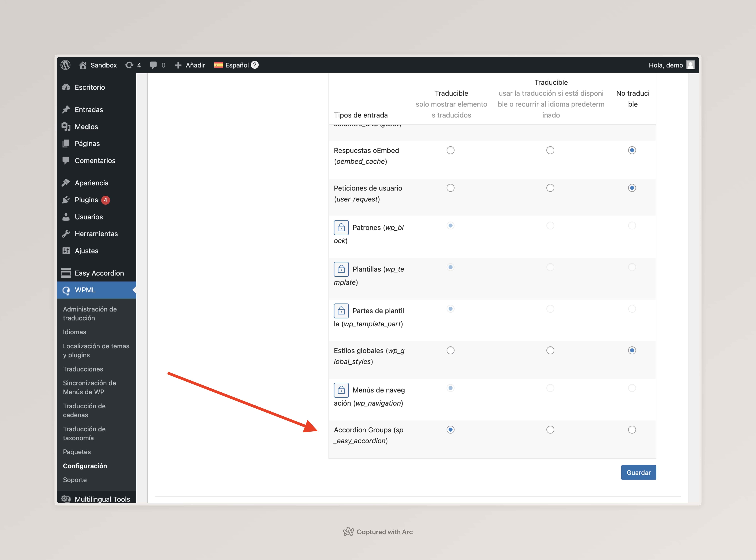The image size is (756, 560).
Task: Set Peticiones de usuario to fallback translation
Action: point(550,188)
